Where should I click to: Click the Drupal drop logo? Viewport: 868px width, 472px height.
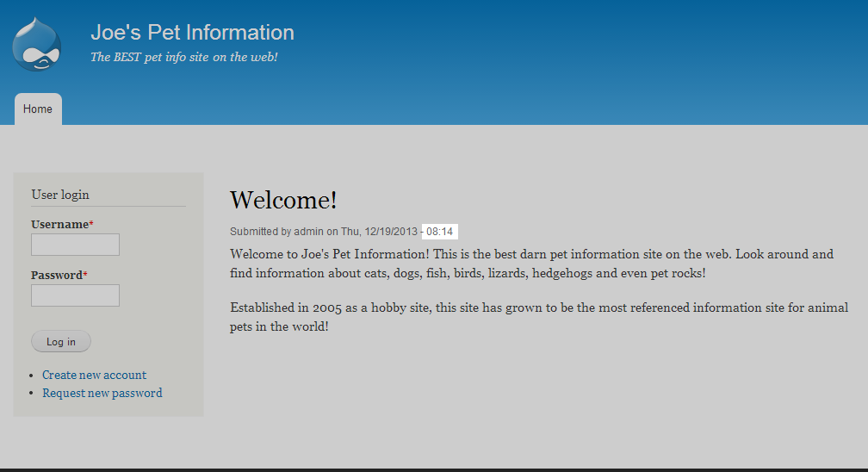(36, 44)
